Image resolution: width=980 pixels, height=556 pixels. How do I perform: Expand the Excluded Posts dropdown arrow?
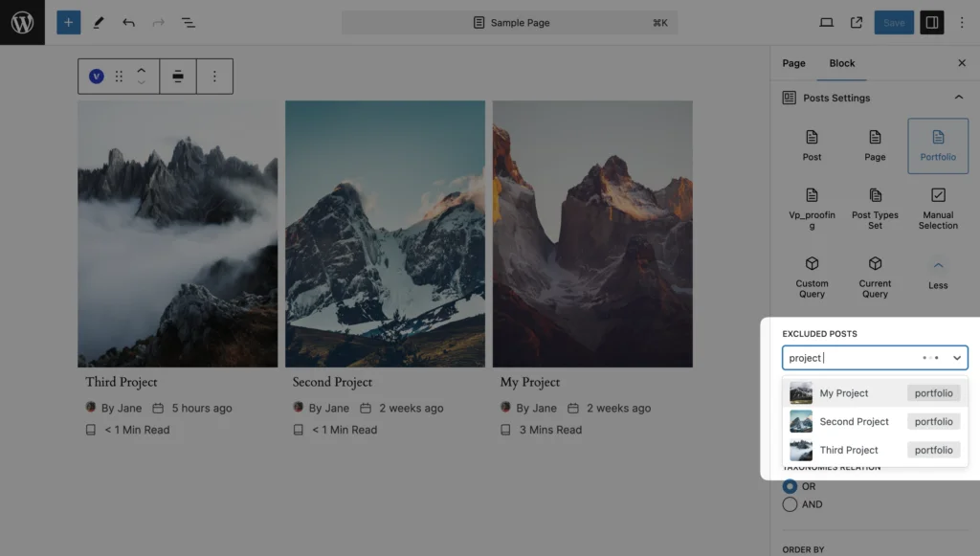tap(956, 358)
